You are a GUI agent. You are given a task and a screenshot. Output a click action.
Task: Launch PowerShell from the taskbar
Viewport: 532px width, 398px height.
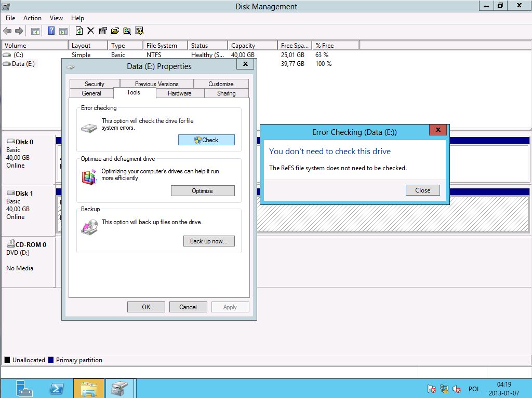(57, 389)
